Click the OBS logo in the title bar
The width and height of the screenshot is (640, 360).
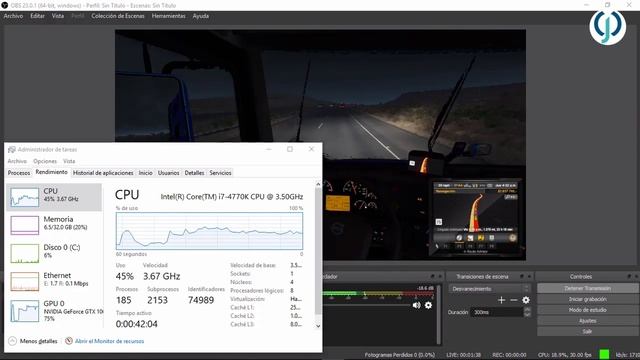coord(5,5)
